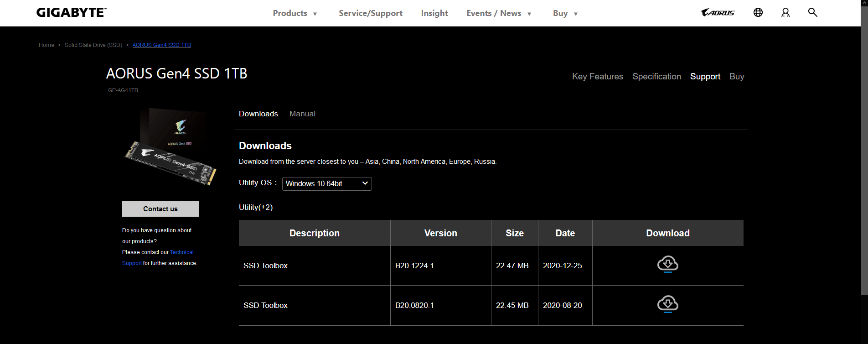Click the Download column header
Image resolution: width=868 pixels, height=344 pixels.
coord(668,233)
